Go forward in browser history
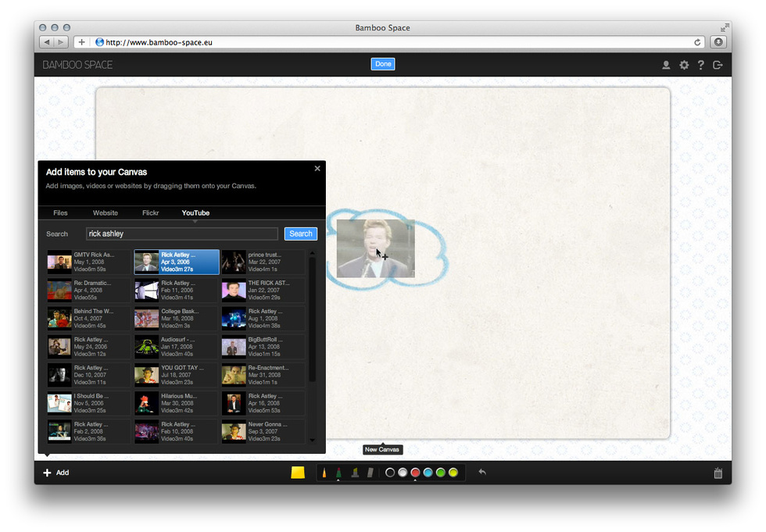 click(61, 42)
